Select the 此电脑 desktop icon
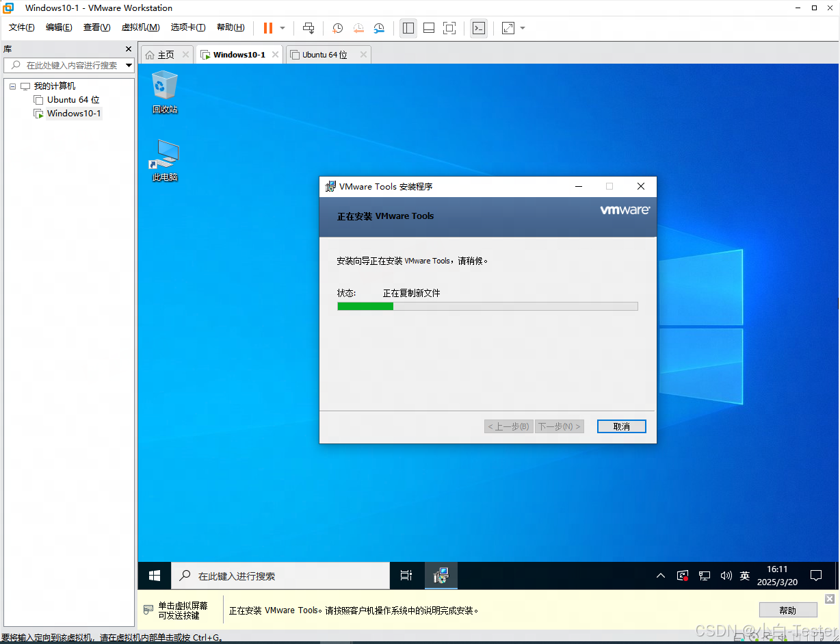The width and height of the screenshot is (840, 644). [x=165, y=160]
